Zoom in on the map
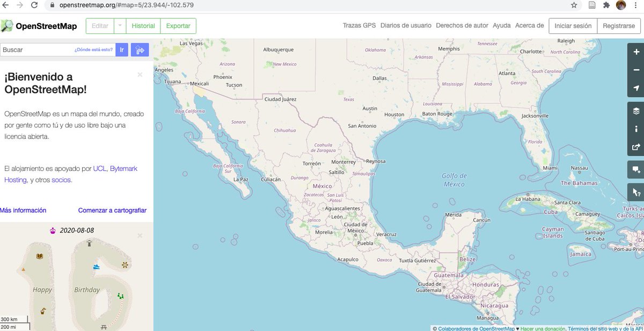 [635, 51]
